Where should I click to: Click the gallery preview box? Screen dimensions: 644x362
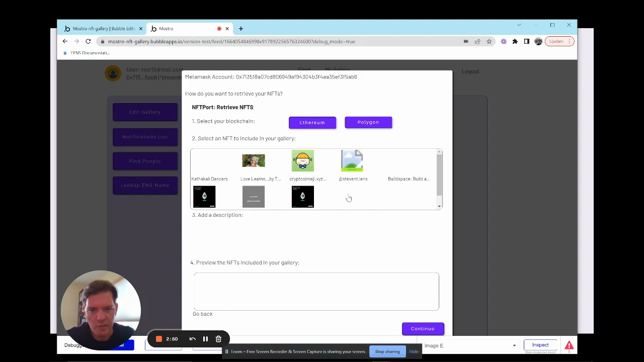(316, 292)
